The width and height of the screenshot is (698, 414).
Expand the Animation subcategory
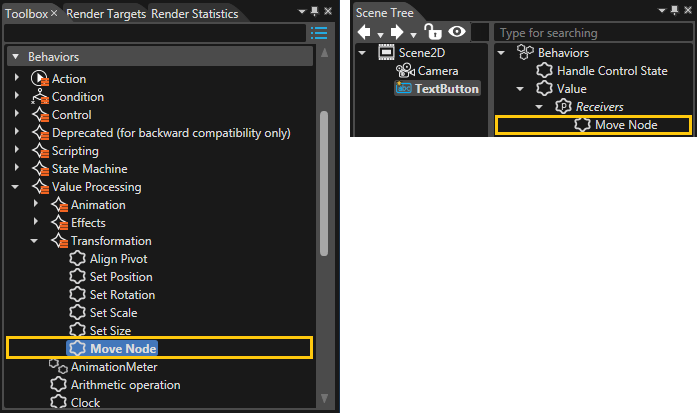pos(36,203)
